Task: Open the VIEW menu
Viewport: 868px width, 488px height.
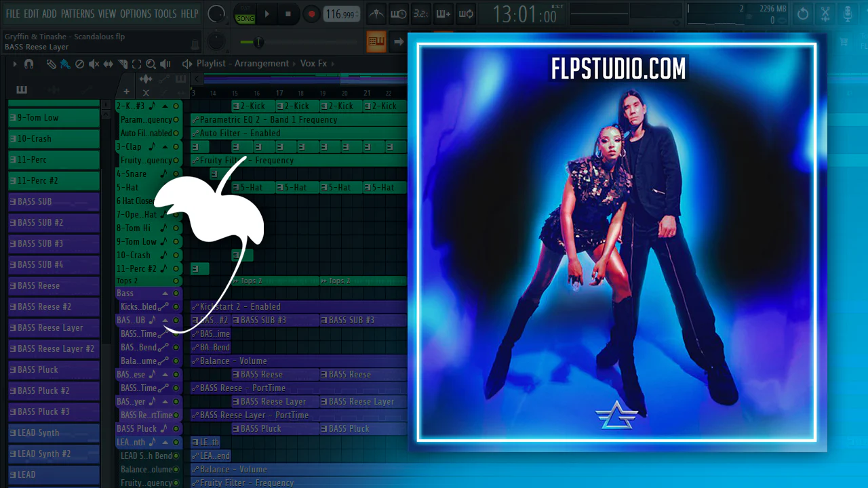Action: click(x=107, y=14)
